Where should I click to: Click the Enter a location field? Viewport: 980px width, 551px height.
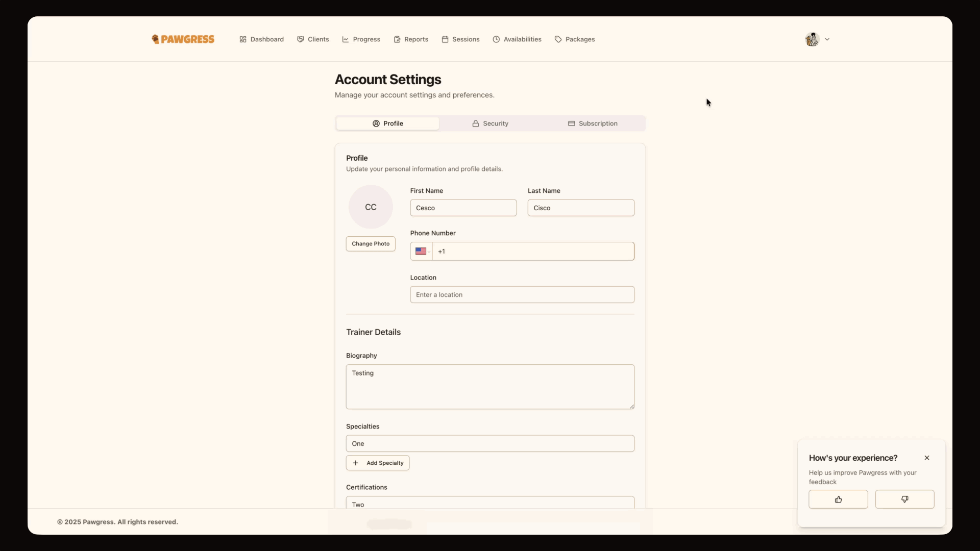(x=522, y=294)
